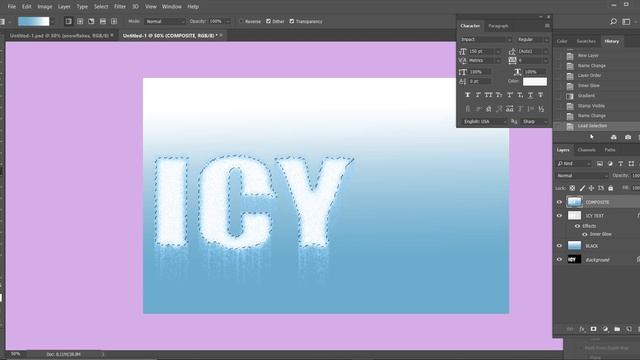This screenshot has height=360, width=640.
Task: Filter layers by type layers icon
Action: 620,164
